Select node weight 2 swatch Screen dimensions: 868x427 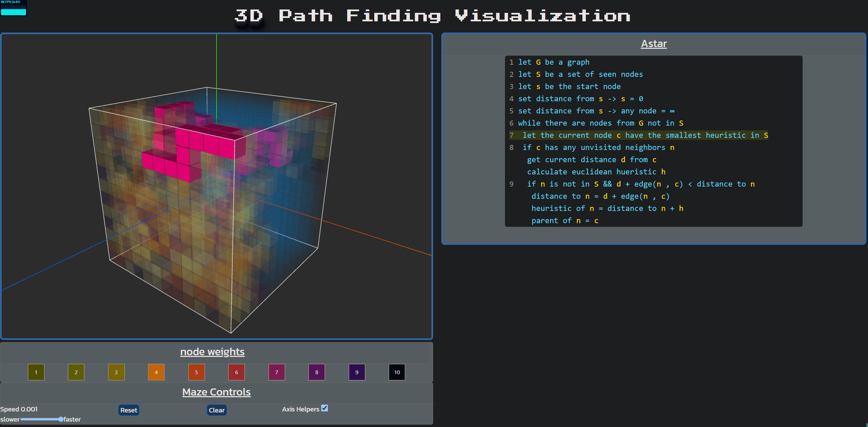pyautogui.click(x=76, y=372)
